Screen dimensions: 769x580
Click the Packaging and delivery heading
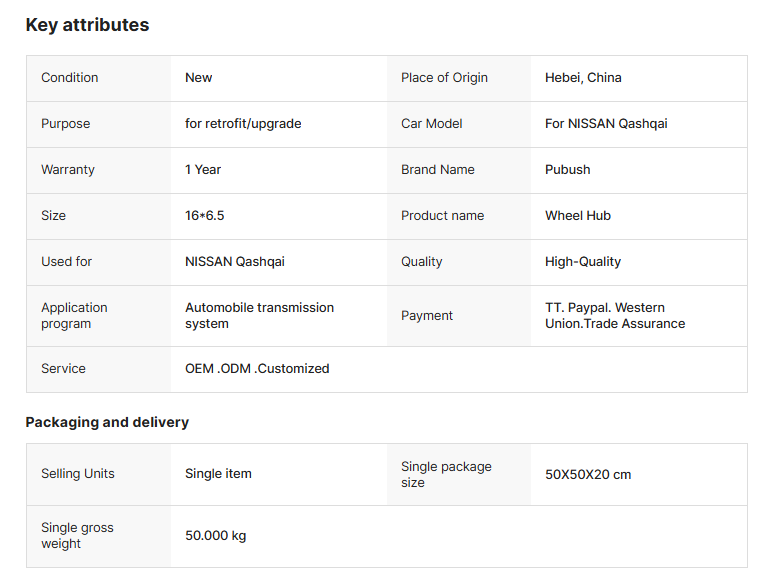[107, 422]
